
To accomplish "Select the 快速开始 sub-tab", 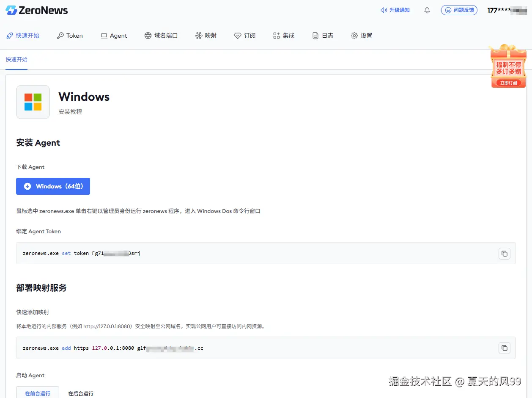I will pyautogui.click(x=16, y=59).
